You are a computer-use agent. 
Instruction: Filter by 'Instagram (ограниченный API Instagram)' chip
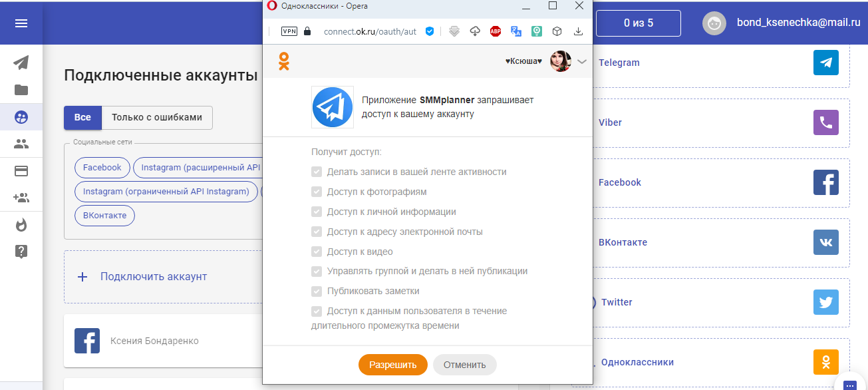coord(166,192)
